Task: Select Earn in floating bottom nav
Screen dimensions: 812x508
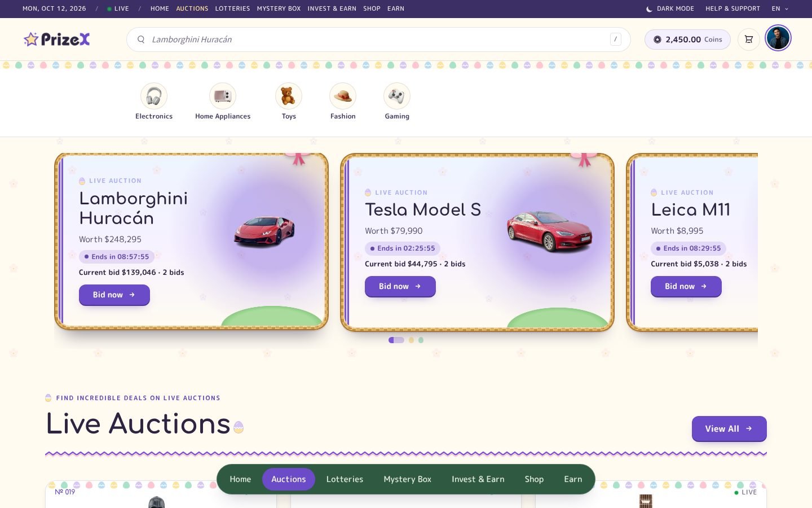Action: [x=573, y=479]
